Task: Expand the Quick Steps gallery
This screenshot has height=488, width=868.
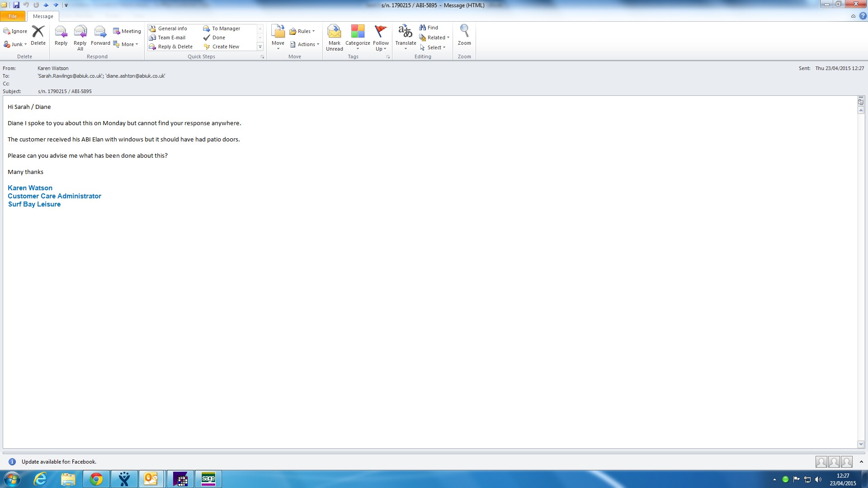Action: click(260, 47)
